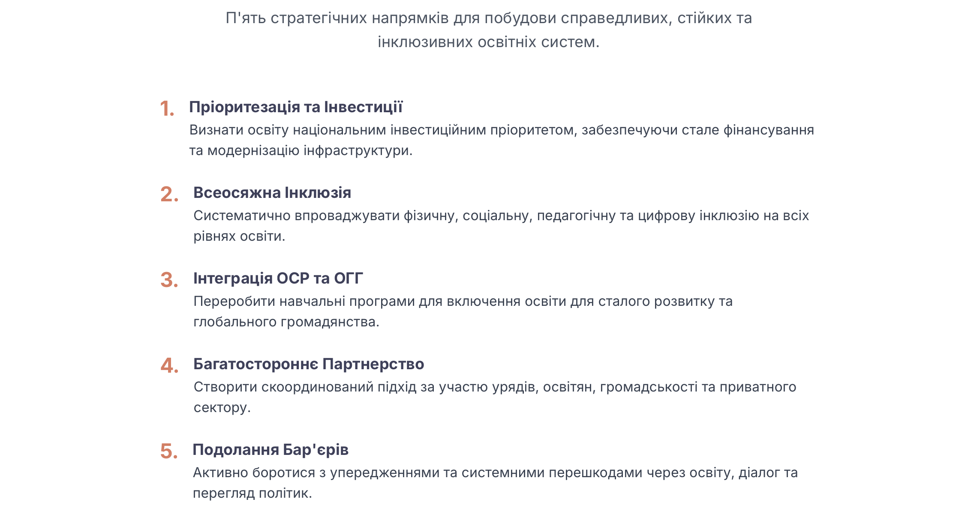Screen dimensions: 980x532
Task: Select heading Багатостороннє Партнерство
Action: pyautogui.click(x=309, y=364)
